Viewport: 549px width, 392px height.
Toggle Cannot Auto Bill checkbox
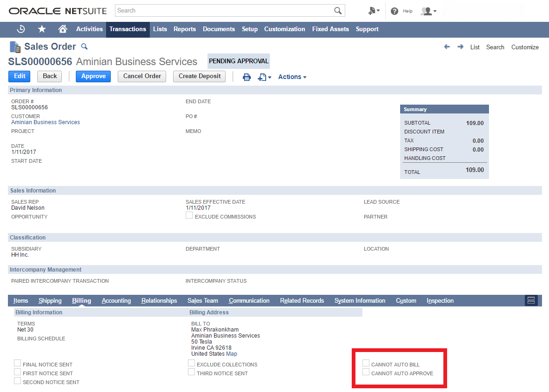point(366,363)
